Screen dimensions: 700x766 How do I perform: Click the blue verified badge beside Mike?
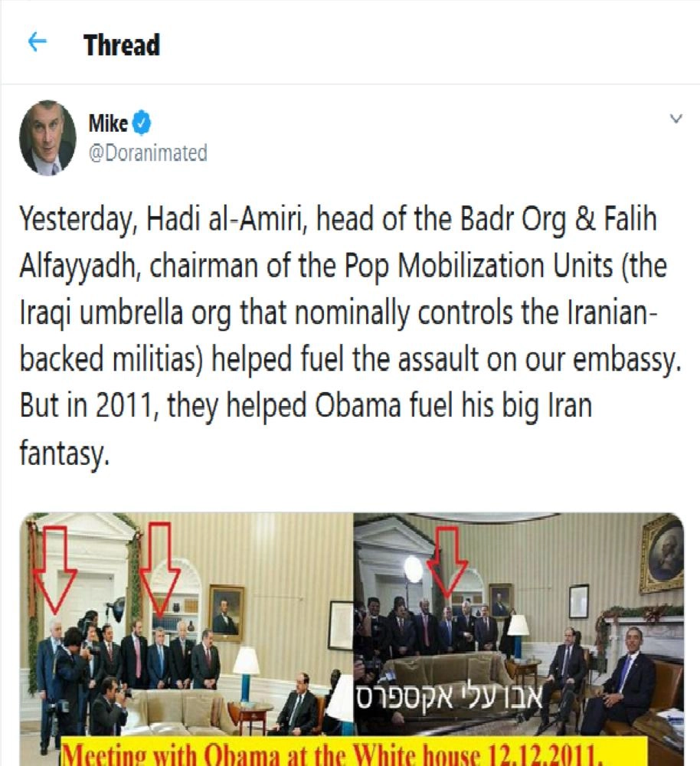point(142,123)
